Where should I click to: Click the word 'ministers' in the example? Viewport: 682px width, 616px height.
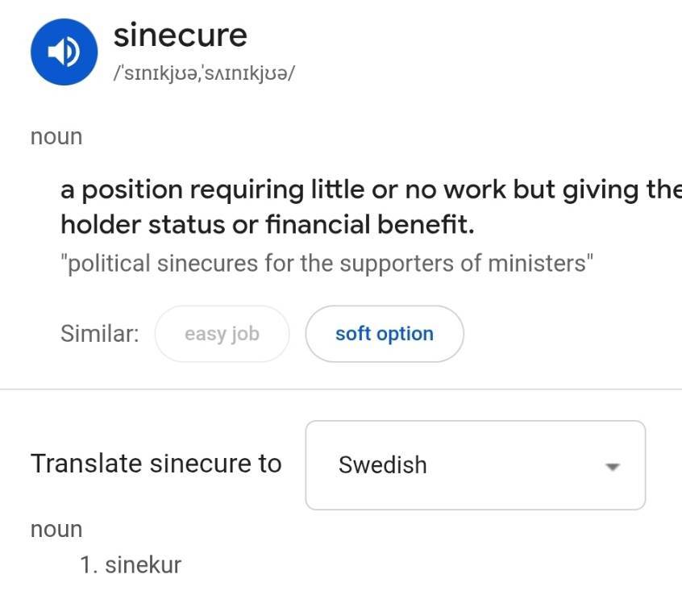[537, 264]
